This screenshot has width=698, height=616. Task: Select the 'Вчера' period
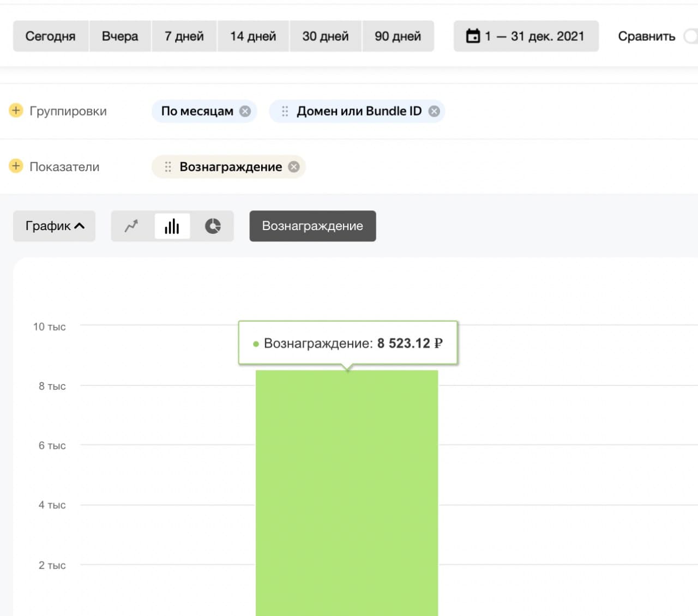120,37
